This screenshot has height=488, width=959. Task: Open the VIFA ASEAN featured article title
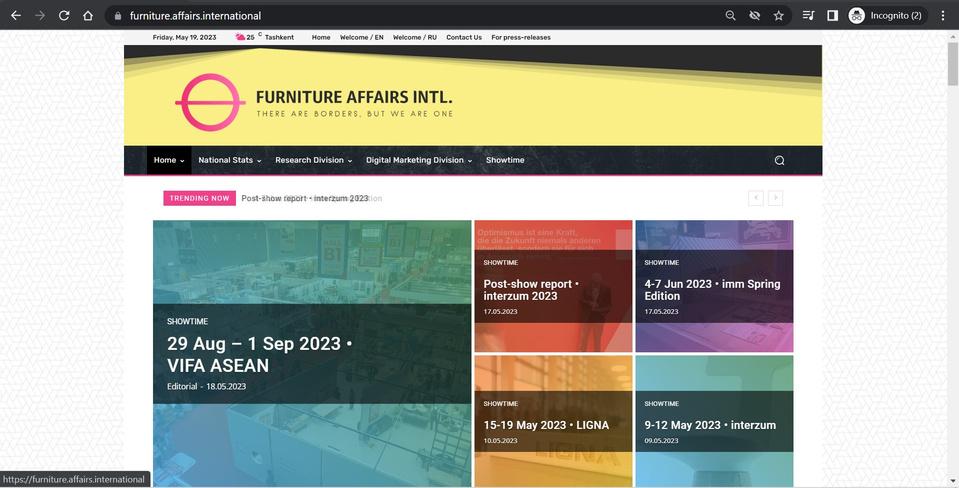259,355
